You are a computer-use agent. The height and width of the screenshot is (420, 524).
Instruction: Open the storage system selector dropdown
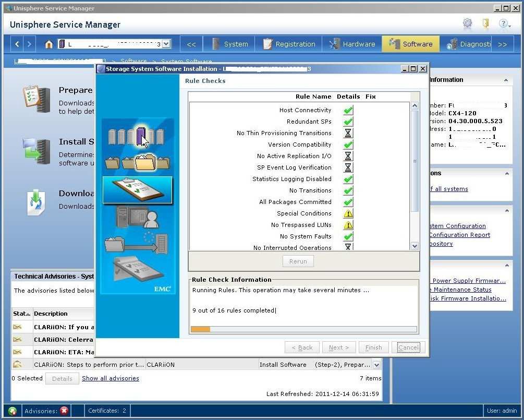click(x=166, y=44)
